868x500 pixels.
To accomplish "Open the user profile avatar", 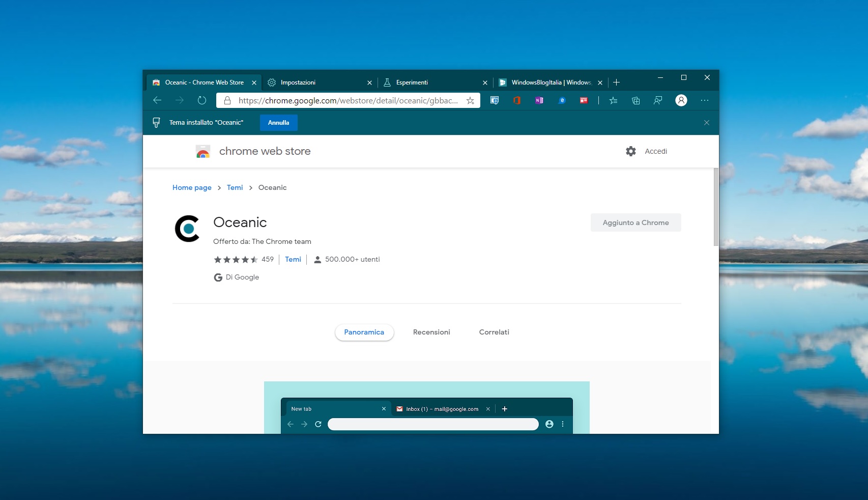I will (x=681, y=100).
